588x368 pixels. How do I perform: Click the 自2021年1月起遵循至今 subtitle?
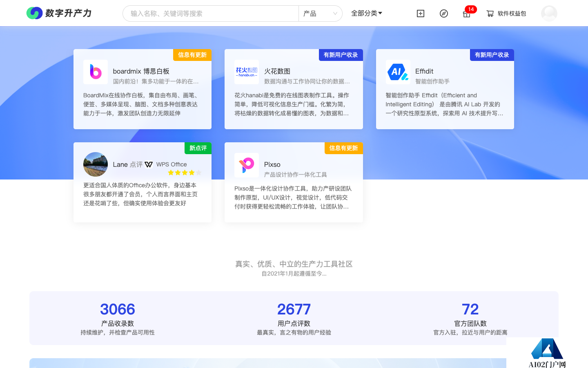coord(294,274)
